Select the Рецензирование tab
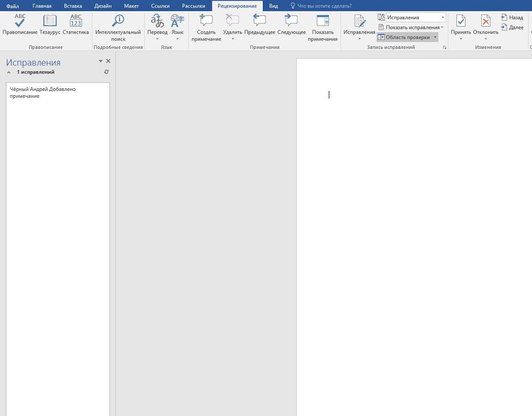The height and width of the screenshot is (416, 532). [237, 6]
